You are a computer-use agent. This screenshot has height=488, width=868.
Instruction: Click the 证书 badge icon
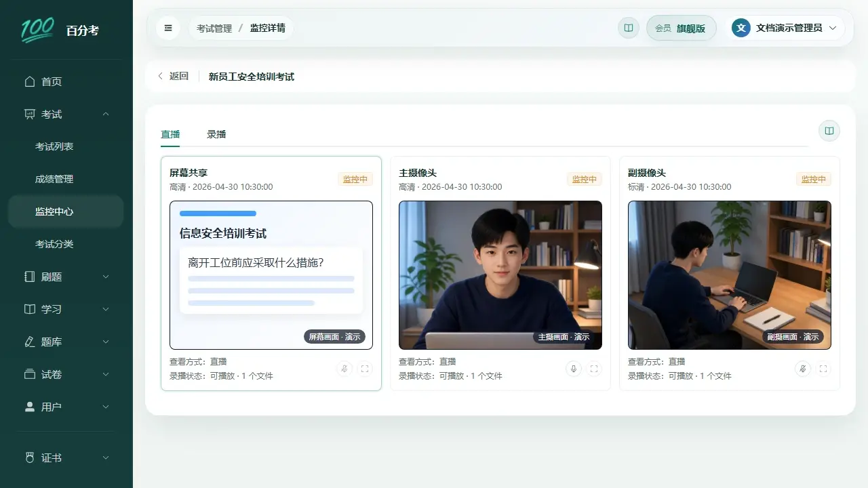(x=29, y=457)
